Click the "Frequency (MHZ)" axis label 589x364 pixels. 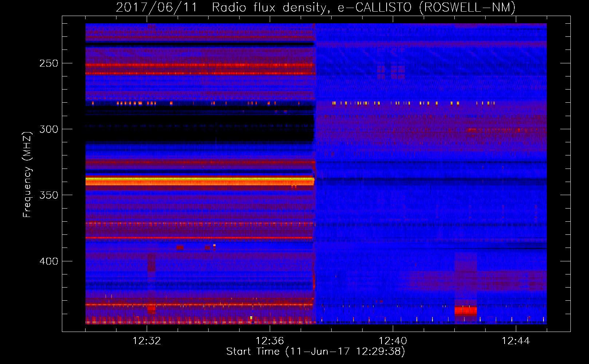pyautogui.click(x=27, y=174)
